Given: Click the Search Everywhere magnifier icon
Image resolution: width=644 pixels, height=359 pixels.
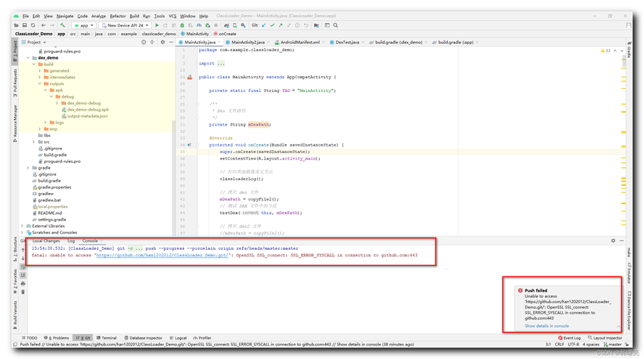Looking at the screenshot, I should [336, 25].
